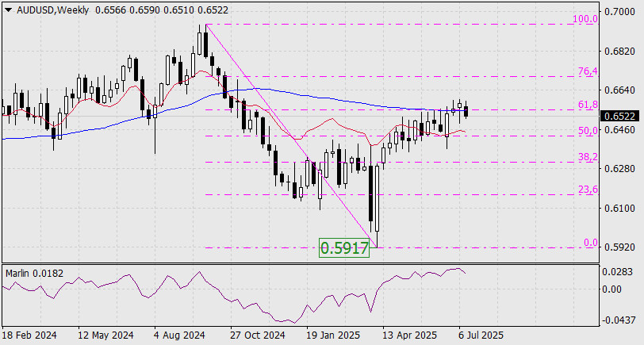This screenshot has height=345, width=644.
Task: Select the 0.6460 price scale value
Action: pos(619,130)
